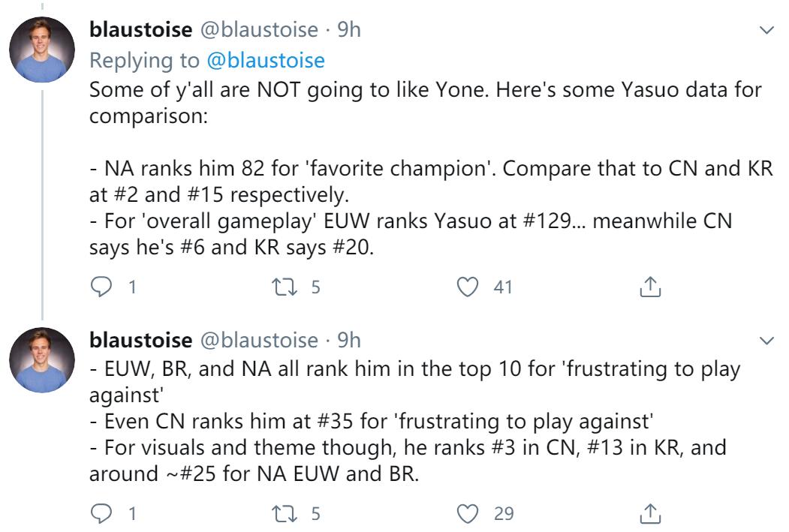Reply to the 'frustrating to play against' tweet

click(101, 513)
